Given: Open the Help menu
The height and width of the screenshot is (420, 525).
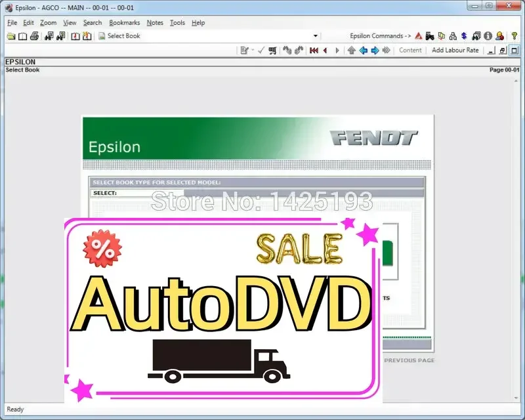Looking at the screenshot, I should coord(198,23).
